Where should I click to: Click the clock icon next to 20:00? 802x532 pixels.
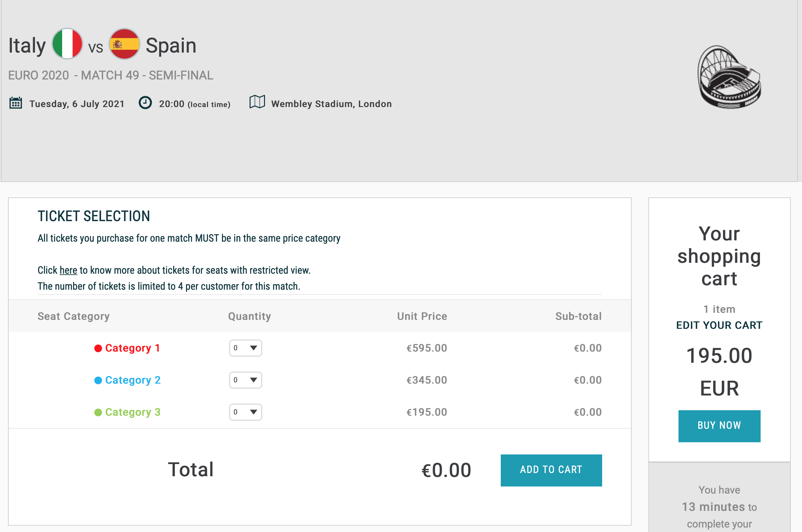pyautogui.click(x=145, y=103)
